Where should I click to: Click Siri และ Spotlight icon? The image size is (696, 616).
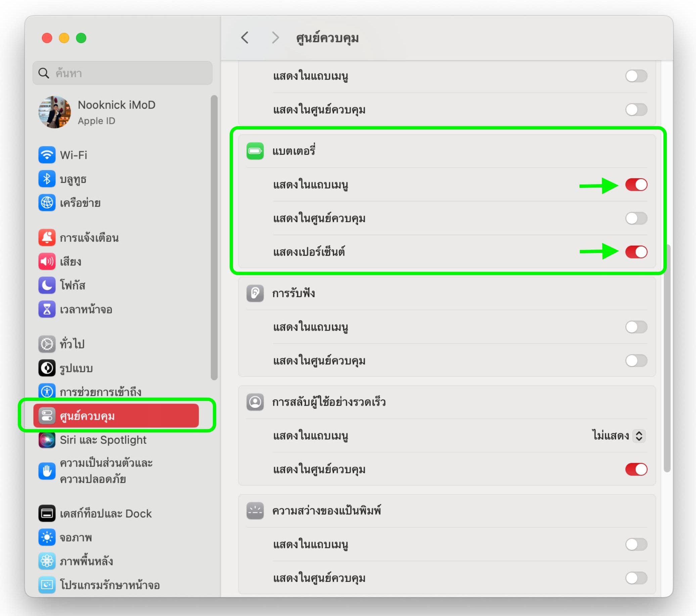coord(47,440)
